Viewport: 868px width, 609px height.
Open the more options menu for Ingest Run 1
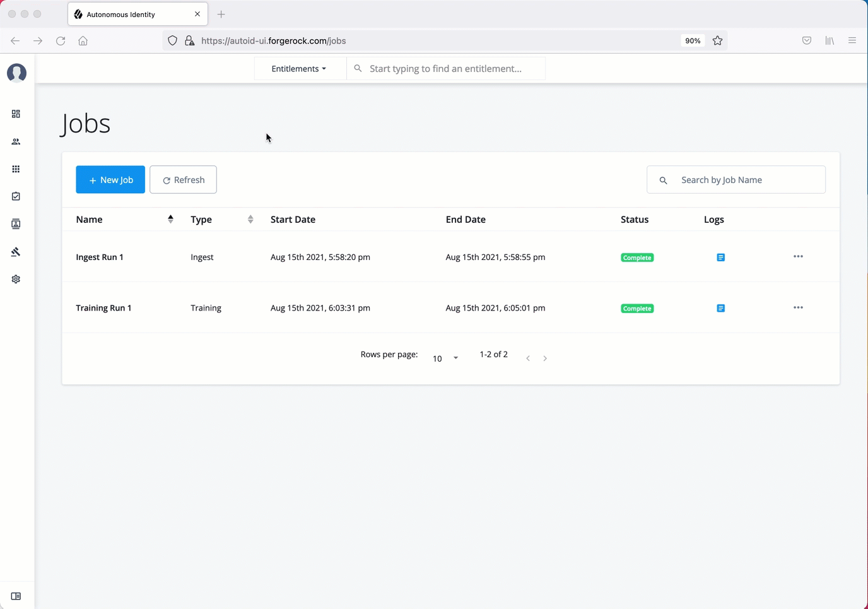point(798,257)
